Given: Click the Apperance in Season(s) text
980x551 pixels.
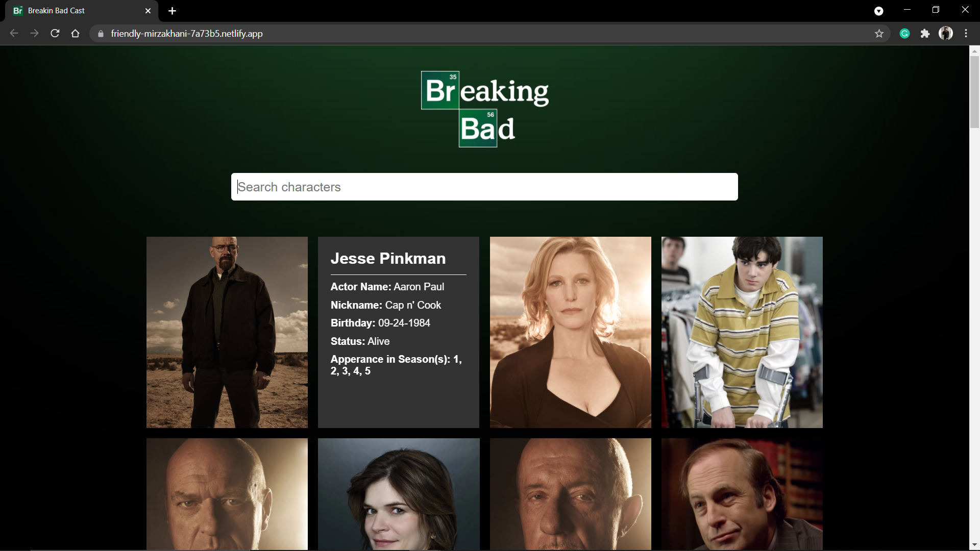Looking at the screenshot, I should point(396,365).
